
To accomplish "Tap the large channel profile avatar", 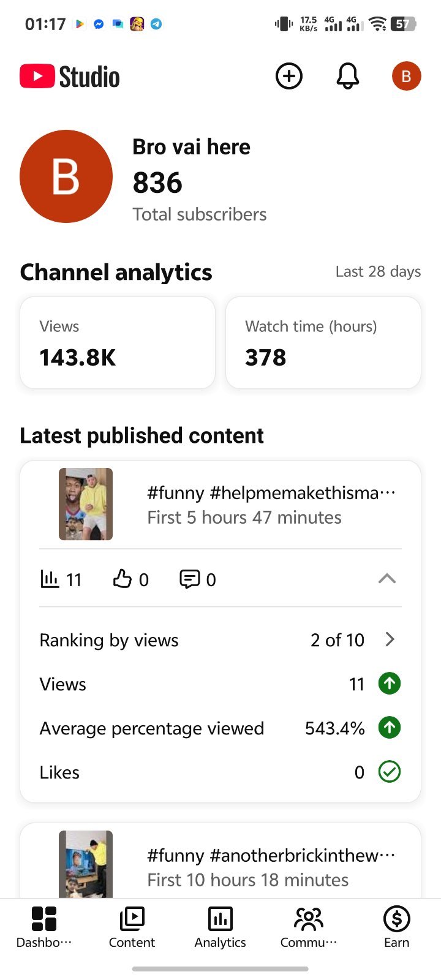I will pos(66,176).
